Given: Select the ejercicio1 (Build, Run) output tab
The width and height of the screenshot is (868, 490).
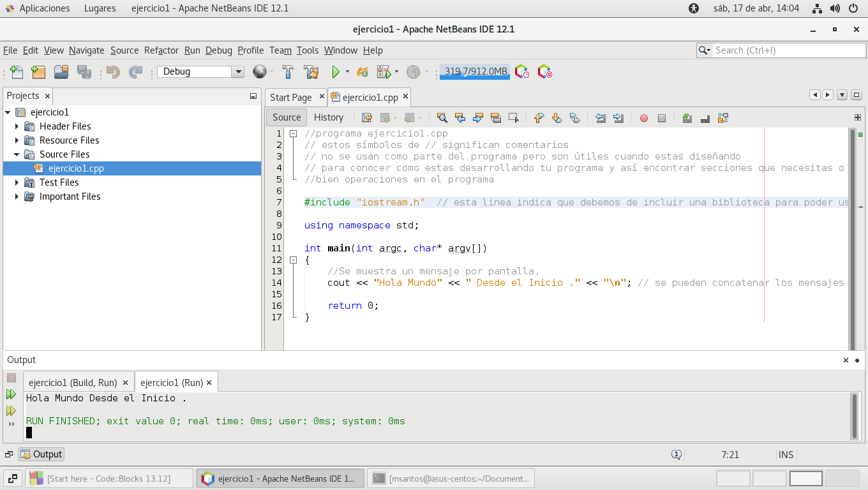Looking at the screenshot, I should 73,383.
